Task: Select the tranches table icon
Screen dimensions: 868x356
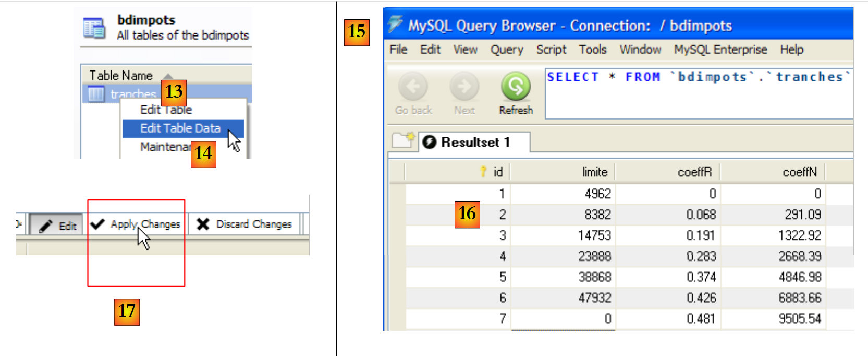Action: [96, 94]
